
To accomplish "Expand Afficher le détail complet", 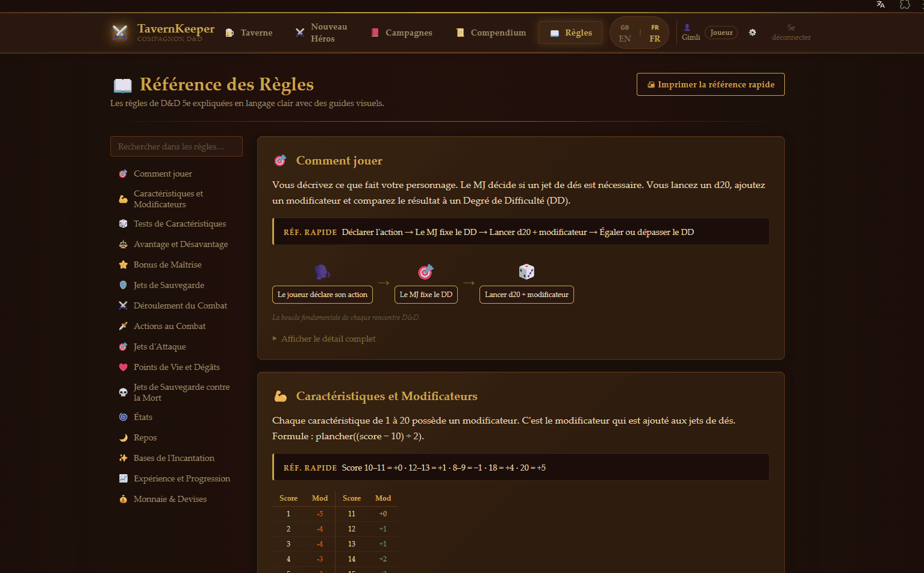I will pos(328,339).
